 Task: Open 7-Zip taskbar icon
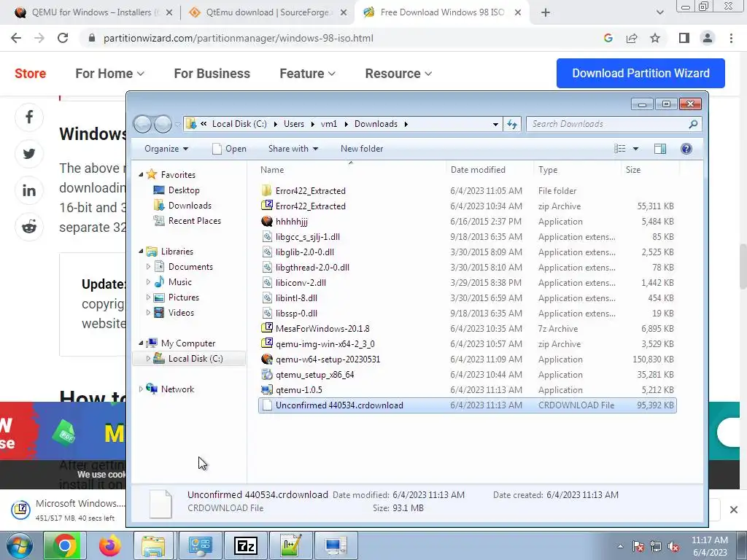pos(246,545)
